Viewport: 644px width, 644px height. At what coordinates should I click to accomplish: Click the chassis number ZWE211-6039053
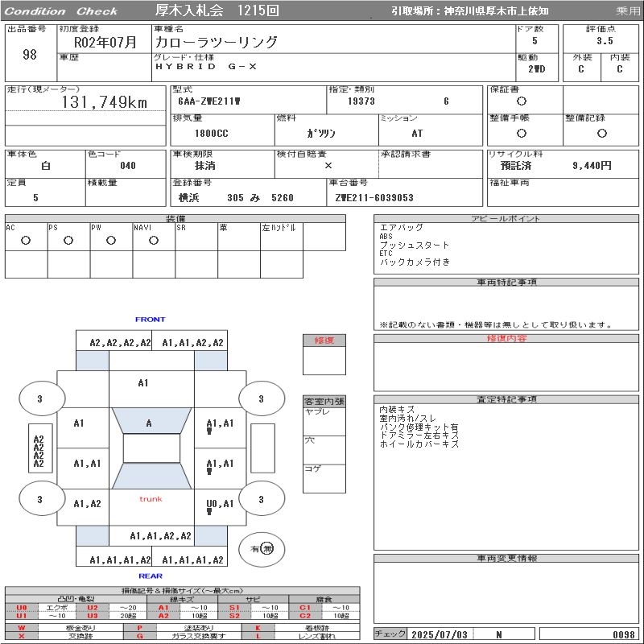(x=374, y=198)
